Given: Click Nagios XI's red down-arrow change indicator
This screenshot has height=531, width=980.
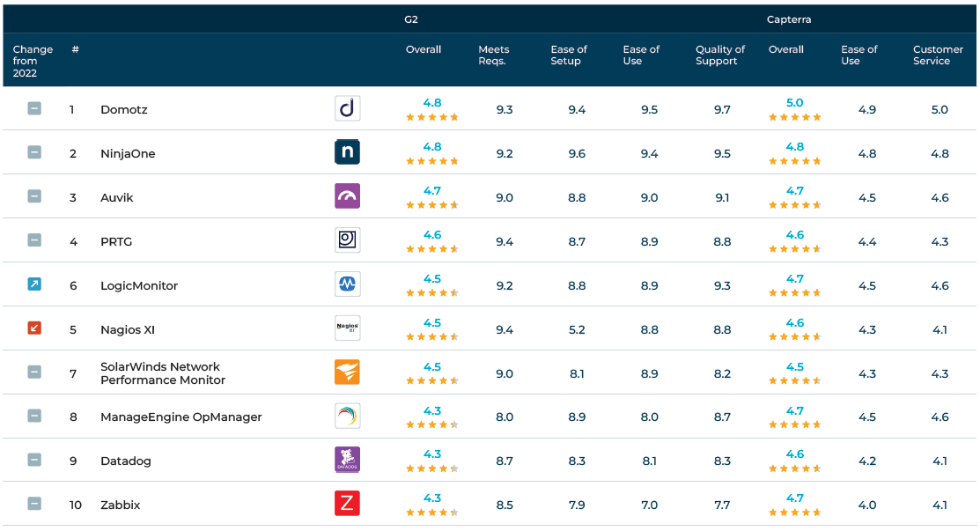Looking at the screenshot, I should tap(34, 328).
